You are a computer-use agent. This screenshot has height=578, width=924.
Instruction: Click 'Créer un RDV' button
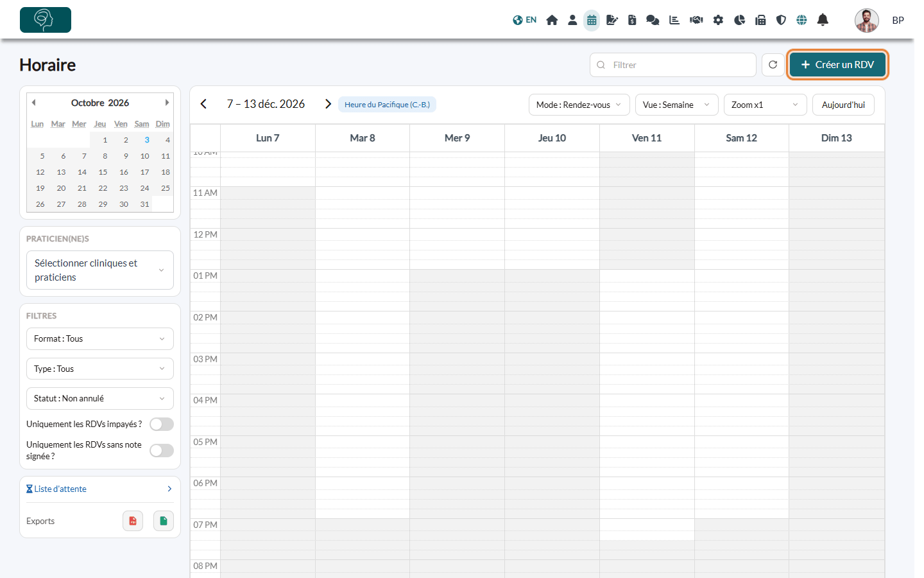click(837, 65)
